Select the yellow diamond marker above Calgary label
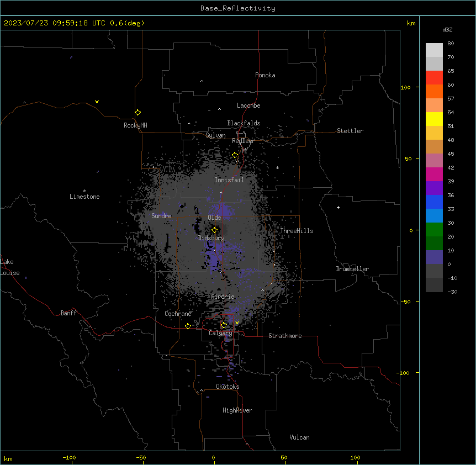 pos(224,325)
